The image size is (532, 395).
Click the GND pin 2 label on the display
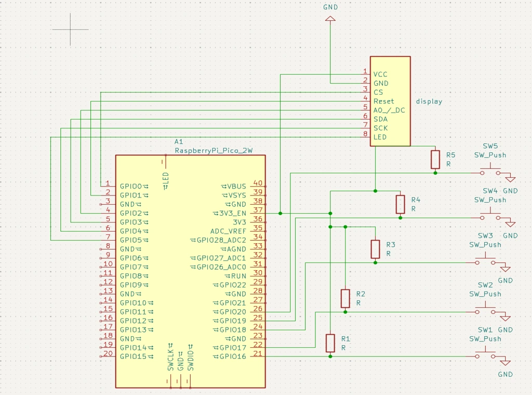(381, 84)
